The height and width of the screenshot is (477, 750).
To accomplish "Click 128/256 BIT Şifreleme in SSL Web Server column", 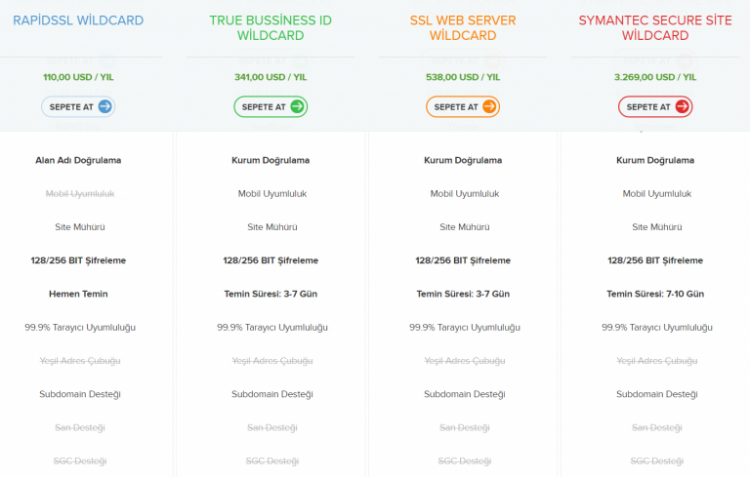I will (x=462, y=260).
